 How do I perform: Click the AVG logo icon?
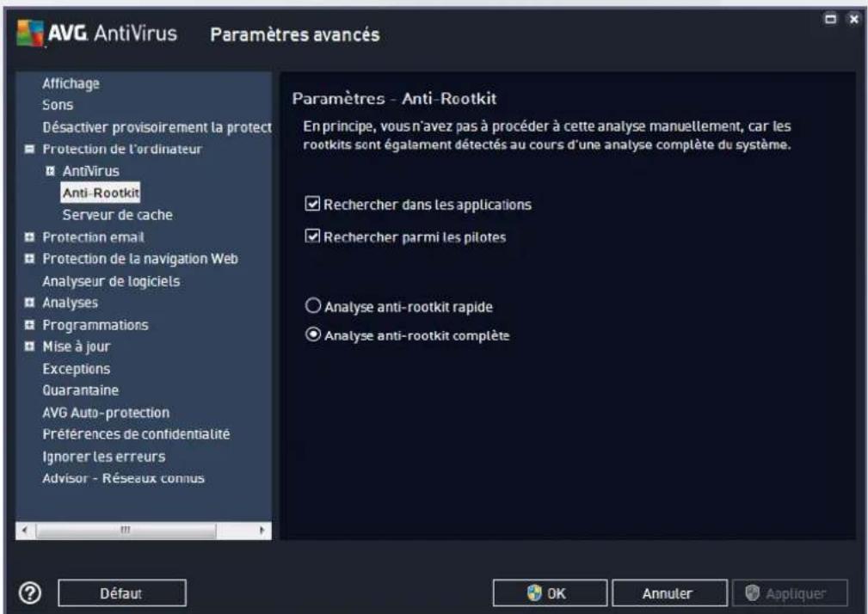(30, 34)
